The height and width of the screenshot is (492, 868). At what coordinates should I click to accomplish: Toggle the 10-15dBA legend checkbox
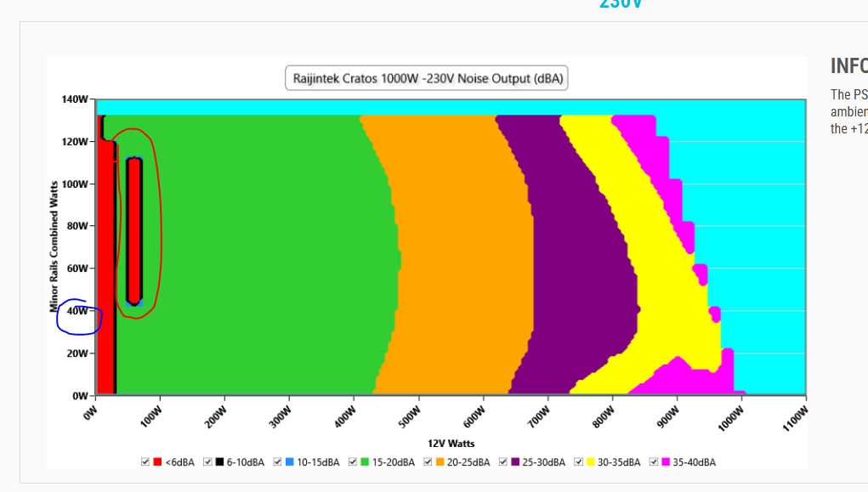click(277, 461)
